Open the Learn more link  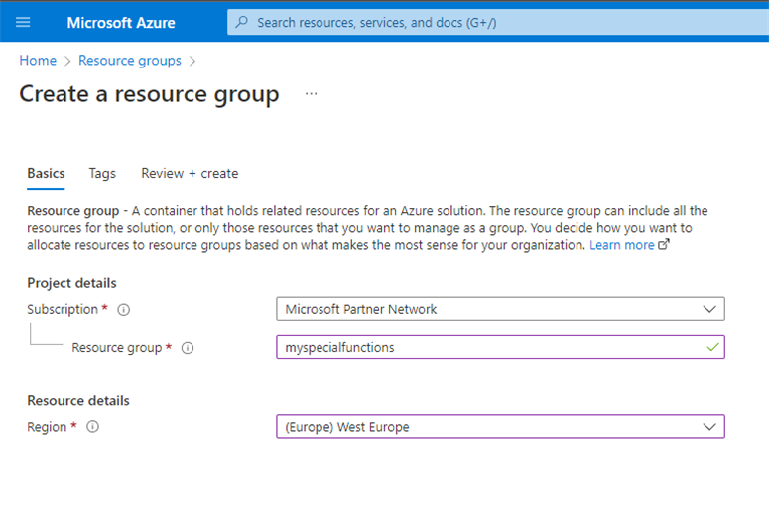point(622,245)
